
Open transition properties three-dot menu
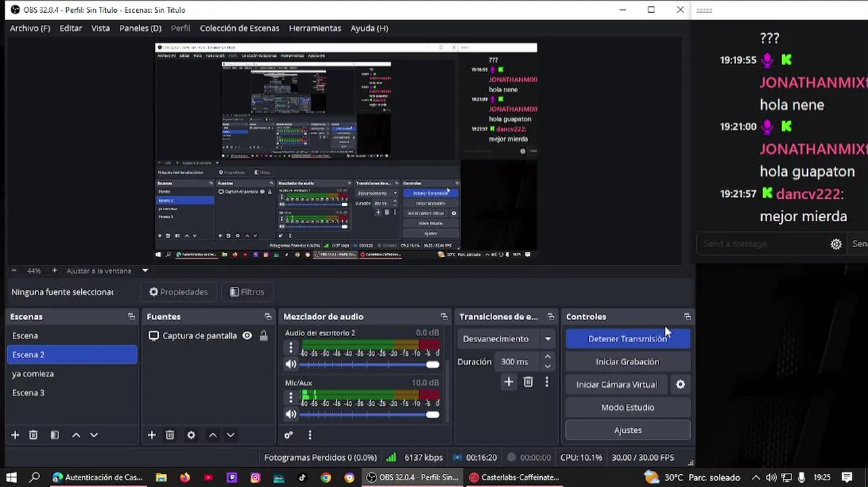pyautogui.click(x=547, y=382)
